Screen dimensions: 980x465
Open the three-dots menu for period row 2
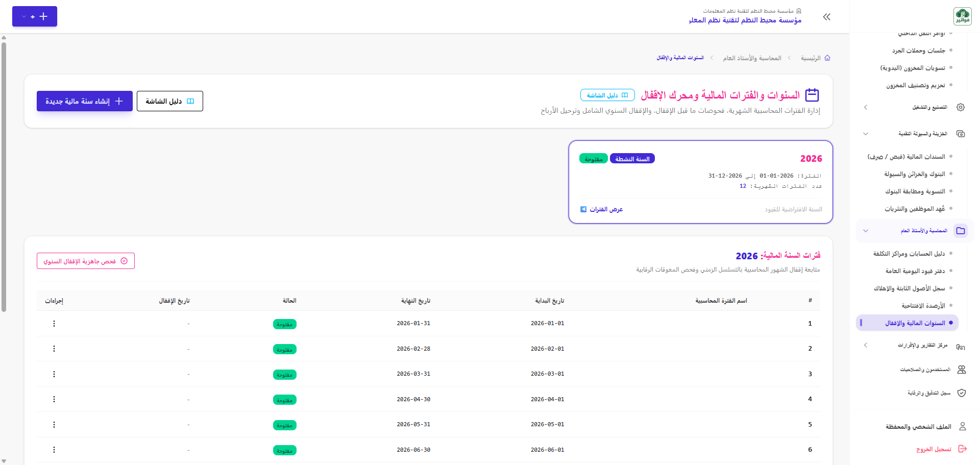tap(54, 349)
